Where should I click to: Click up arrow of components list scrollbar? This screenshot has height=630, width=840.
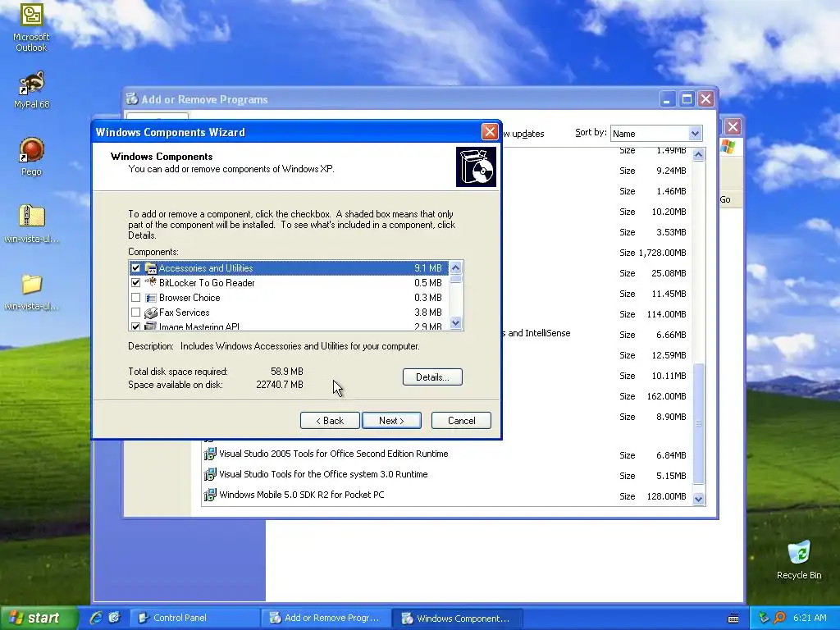coord(456,267)
